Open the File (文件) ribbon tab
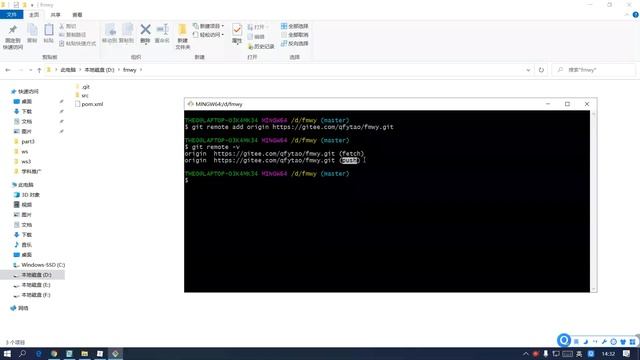 (x=11, y=15)
